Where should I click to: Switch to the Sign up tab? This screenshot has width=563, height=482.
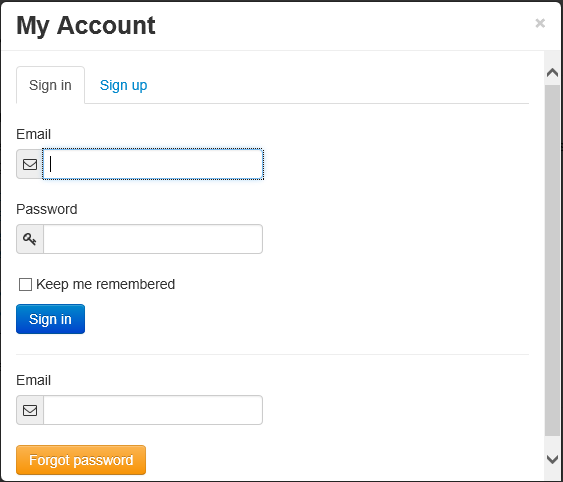(123, 85)
